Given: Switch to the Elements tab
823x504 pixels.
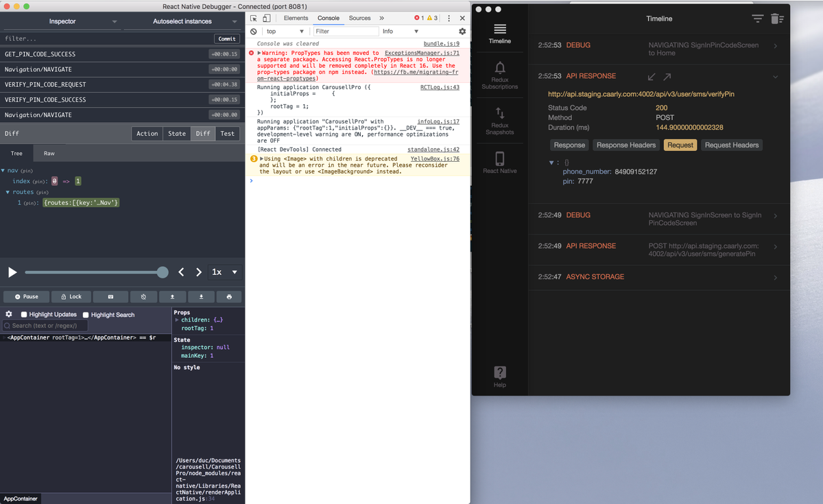Looking at the screenshot, I should (x=296, y=19).
